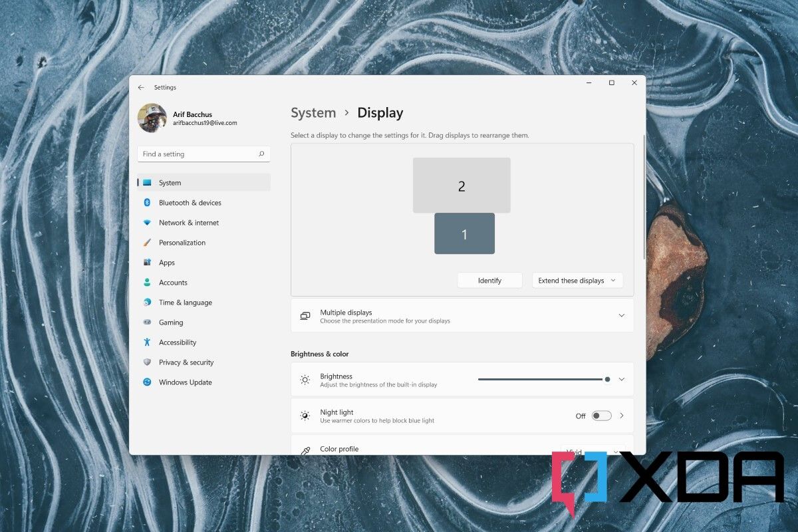Viewport: 798px width, 532px height.
Task: Select the Apps icon in the sidebar
Action: tap(146, 262)
